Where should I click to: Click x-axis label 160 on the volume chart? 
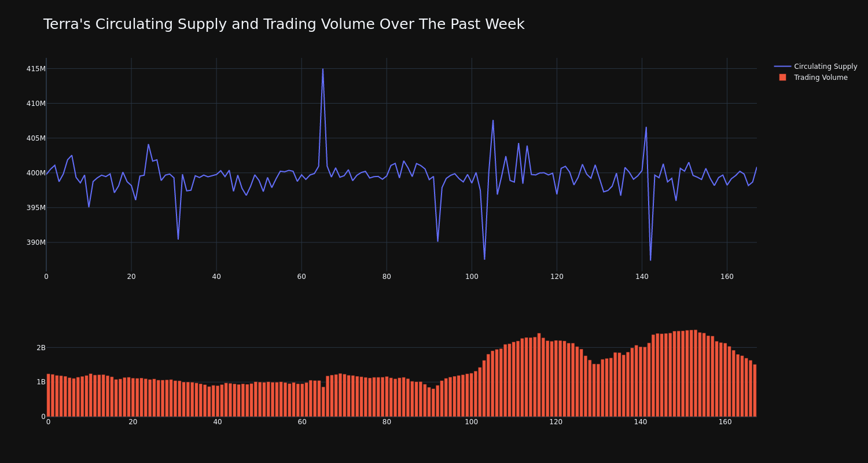pyautogui.click(x=725, y=422)
